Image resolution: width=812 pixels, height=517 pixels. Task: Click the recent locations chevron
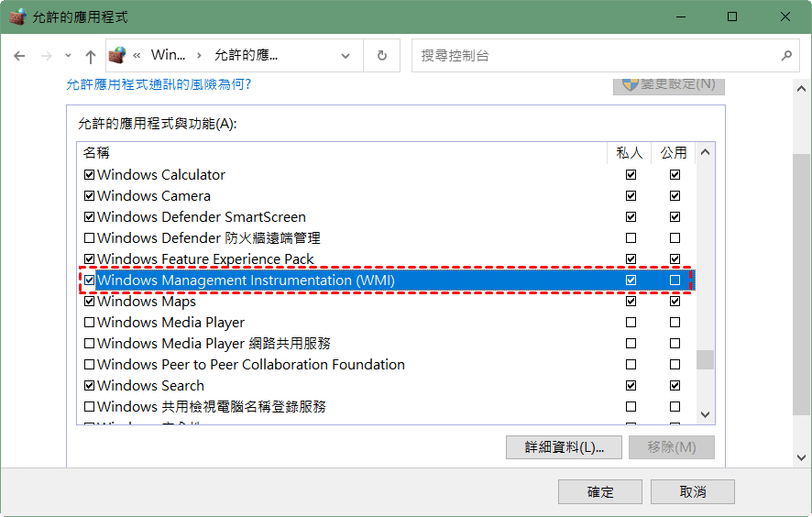pos(69,56)
